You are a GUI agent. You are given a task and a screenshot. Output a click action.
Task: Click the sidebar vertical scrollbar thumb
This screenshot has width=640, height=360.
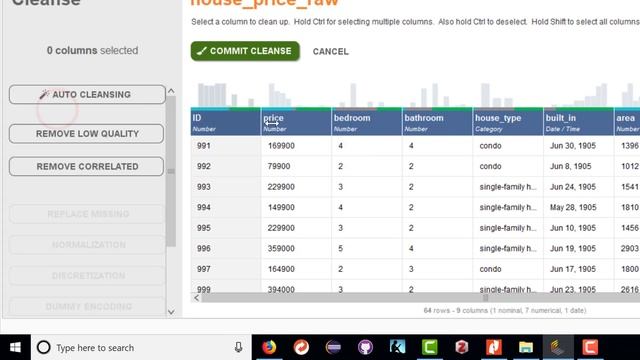171,171
